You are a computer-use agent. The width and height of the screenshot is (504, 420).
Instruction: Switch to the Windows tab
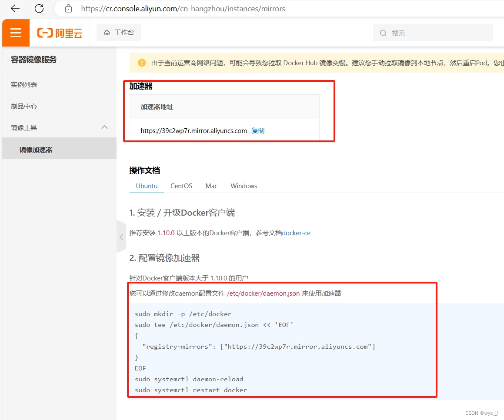[x=244, y=186]
